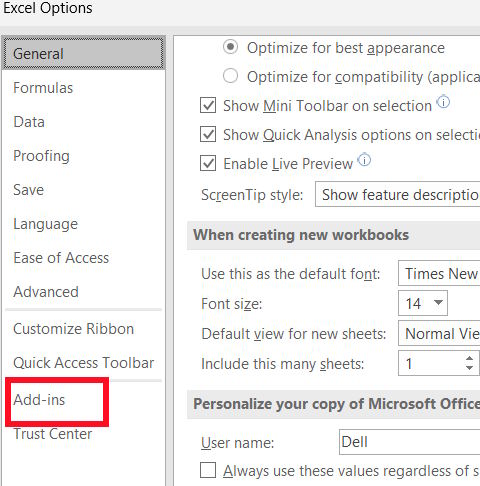Image resolution: width=480 pixels, height=486 pixels.
Task: Select Optimize for compatibility radio button
Action: click(230, 76)
